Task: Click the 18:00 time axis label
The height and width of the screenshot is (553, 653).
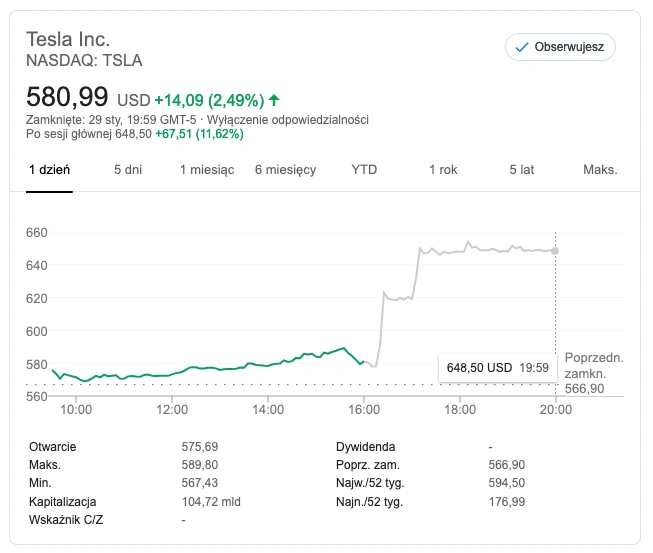Action: pyautogui.click(x=460, y=410)
